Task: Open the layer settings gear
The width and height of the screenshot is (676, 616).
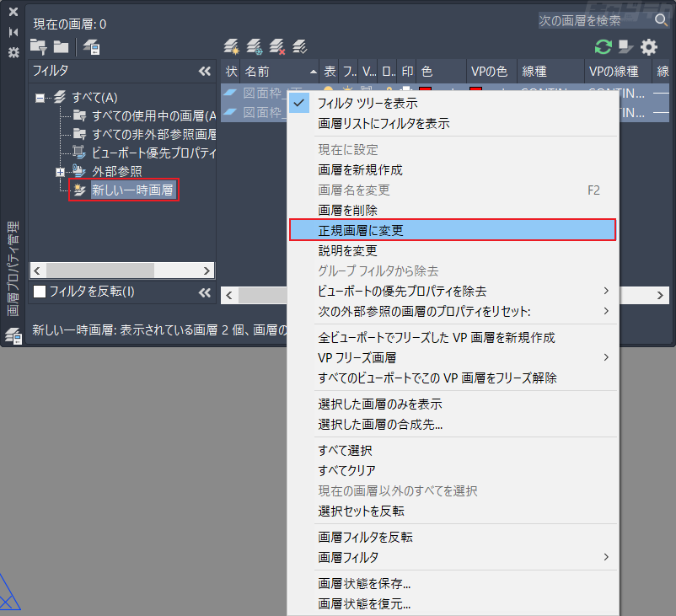Action: coord(647,48)
